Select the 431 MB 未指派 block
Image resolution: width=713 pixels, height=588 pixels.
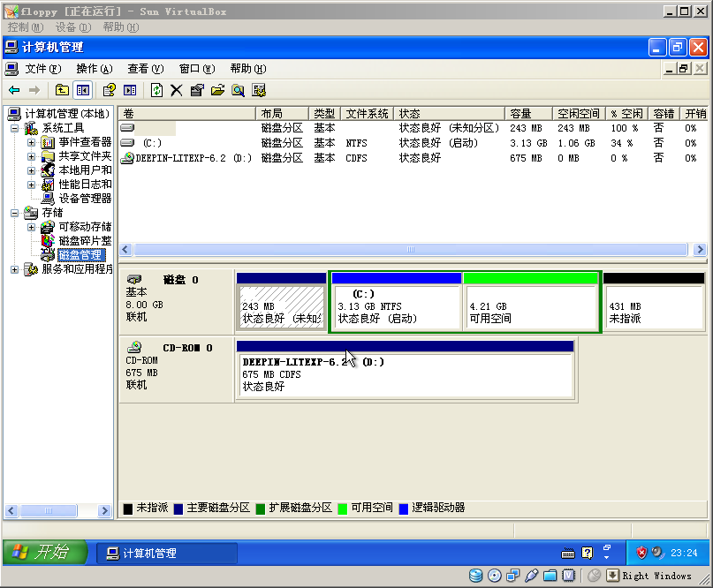click(x=654, y=301)
